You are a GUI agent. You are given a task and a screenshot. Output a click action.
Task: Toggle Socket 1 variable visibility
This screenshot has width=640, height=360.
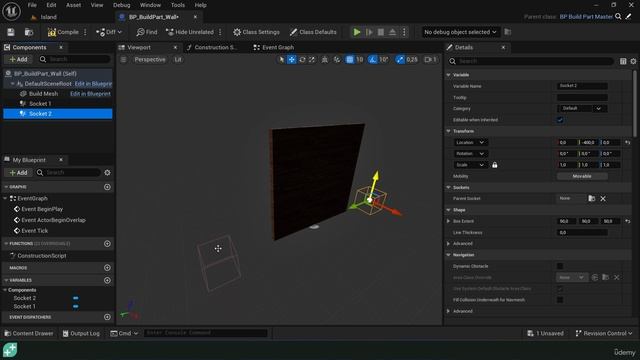[76, 307]
